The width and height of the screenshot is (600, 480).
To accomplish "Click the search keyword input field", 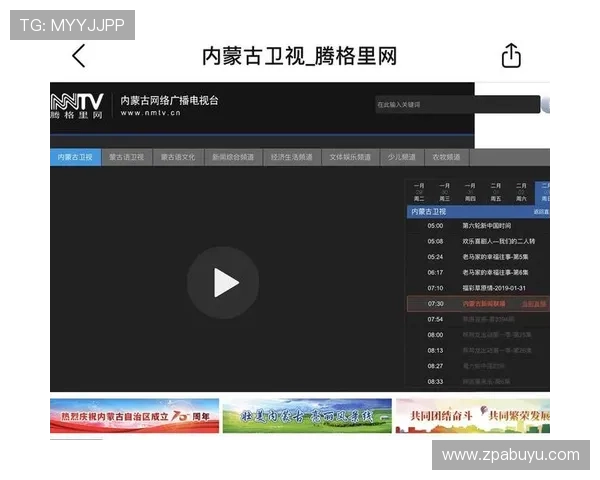I will [x=457, y=104].
